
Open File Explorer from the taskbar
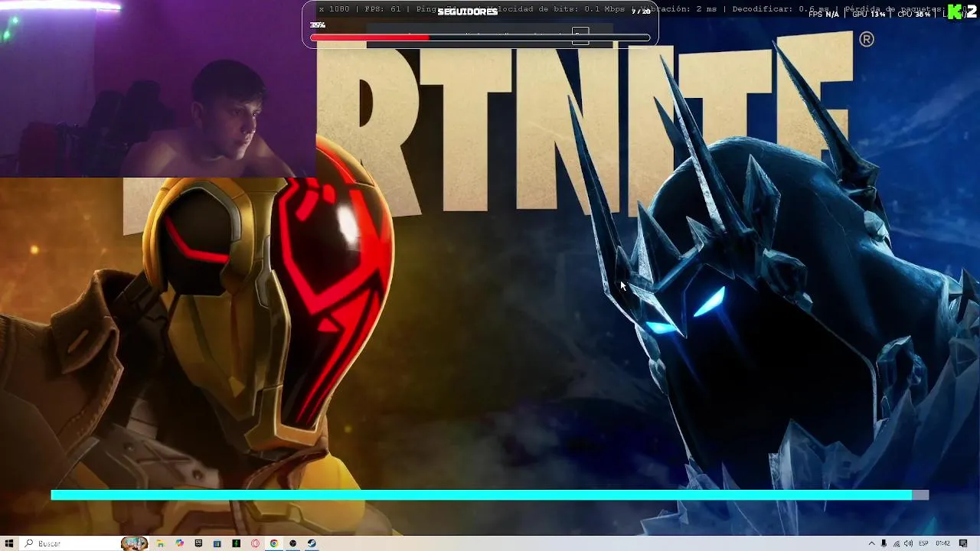coord(161,543)
